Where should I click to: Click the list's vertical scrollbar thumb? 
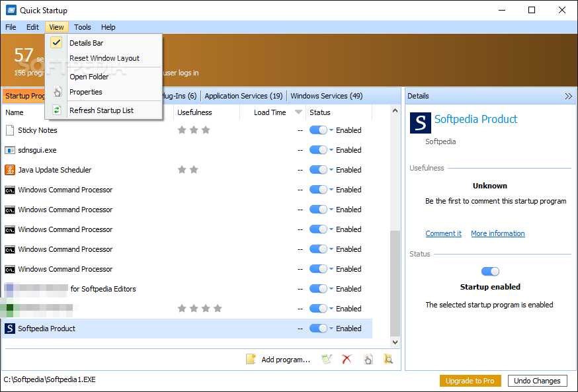[395, 284]
